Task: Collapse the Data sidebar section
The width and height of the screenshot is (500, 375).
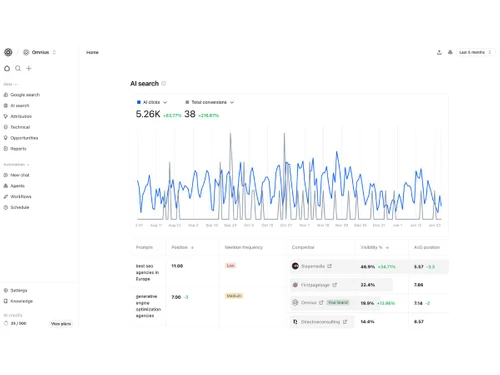Action: point(10,84)
